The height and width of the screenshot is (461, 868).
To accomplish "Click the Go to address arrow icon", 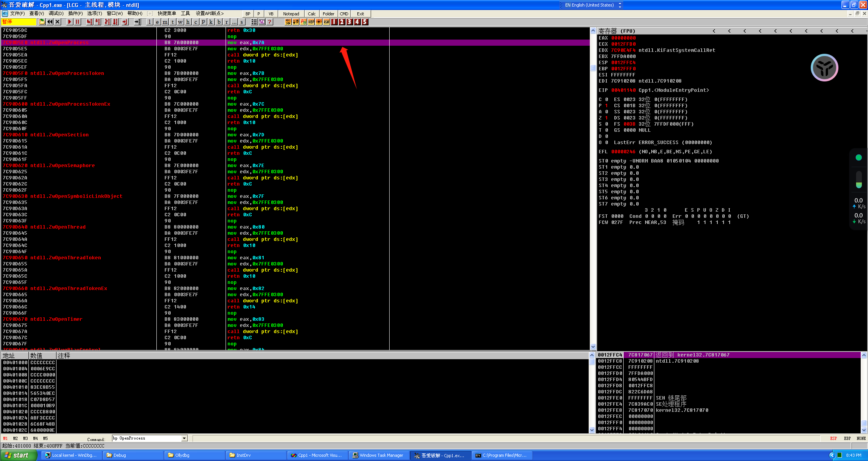I will 137,22.
